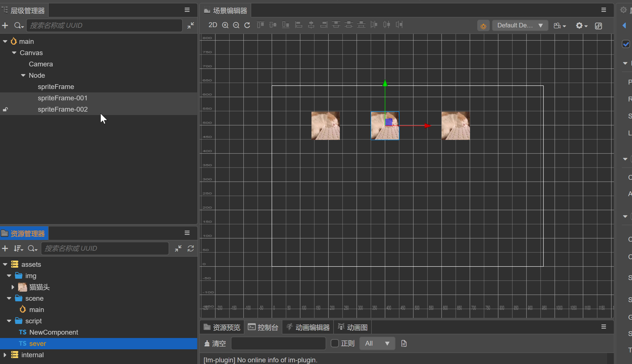632x364 pixels.
Task: Collapse all nodes in hierarchy panel
Action: [191, 25]
